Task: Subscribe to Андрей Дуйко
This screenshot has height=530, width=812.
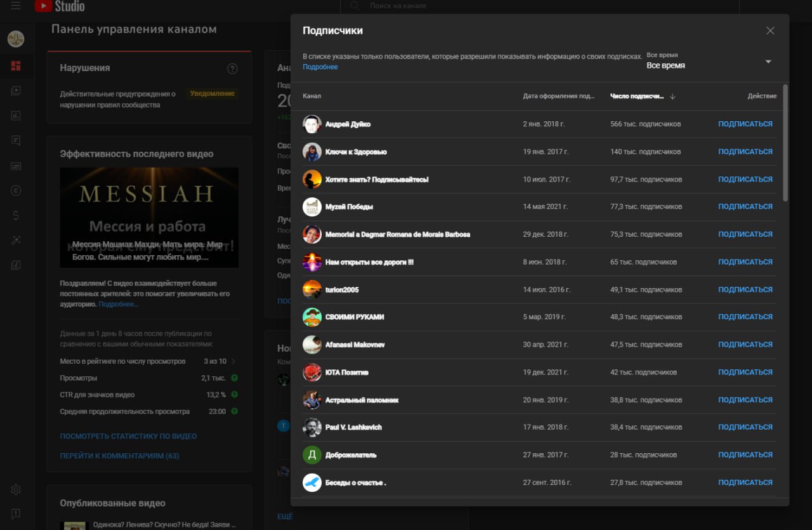Action: click(745, 124)
